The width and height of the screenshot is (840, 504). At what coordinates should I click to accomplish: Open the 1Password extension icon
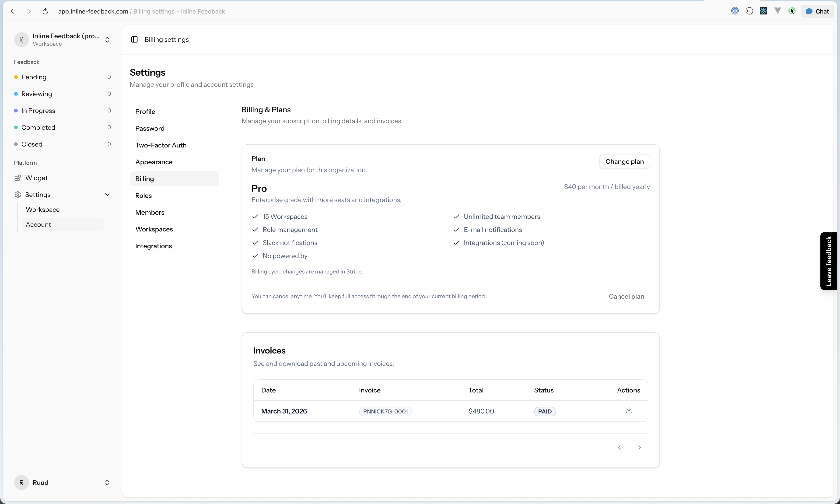pos(735,11)
